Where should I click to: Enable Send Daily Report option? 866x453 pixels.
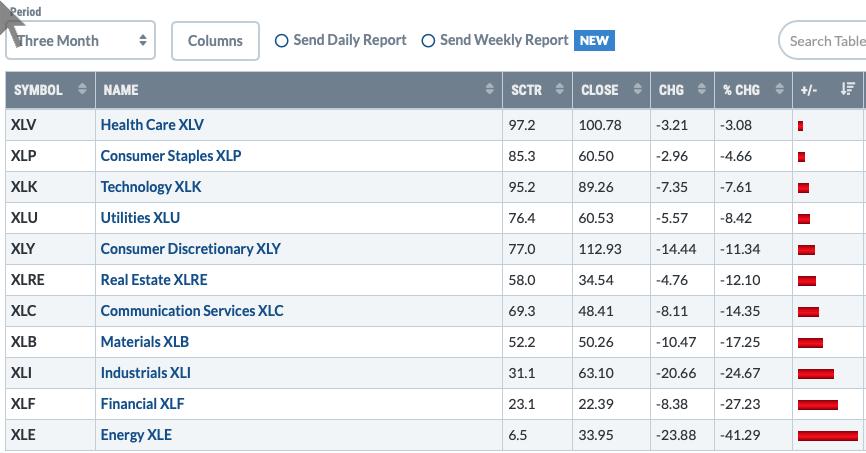(x=282, y=41)
